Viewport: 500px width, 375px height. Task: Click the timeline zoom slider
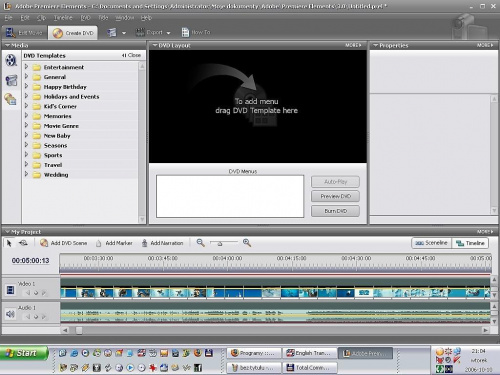click(220, 244)
